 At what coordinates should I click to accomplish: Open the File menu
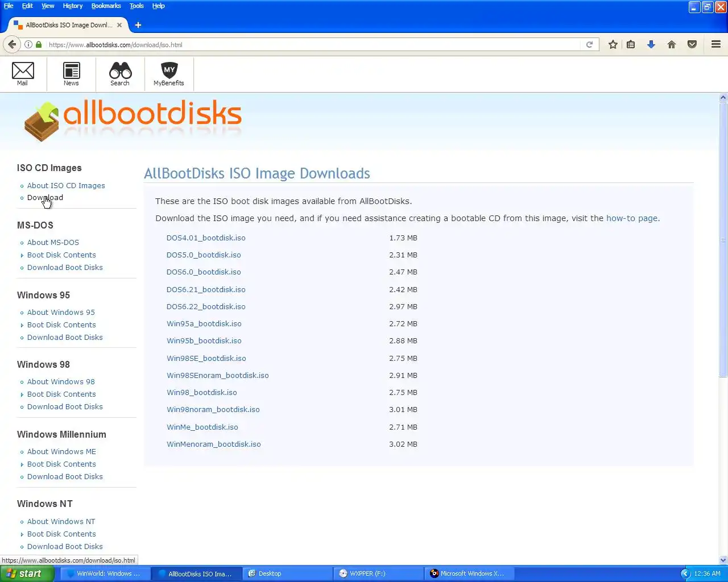point(9,6)
